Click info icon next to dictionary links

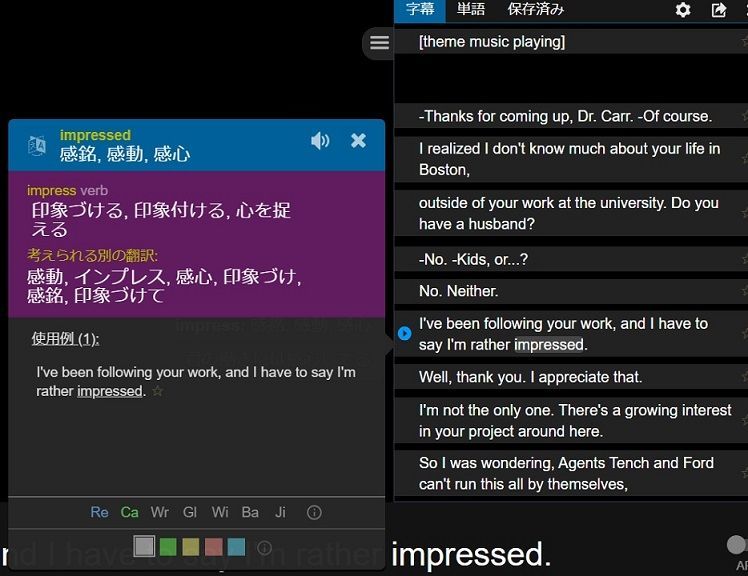(x=314, y=513)
